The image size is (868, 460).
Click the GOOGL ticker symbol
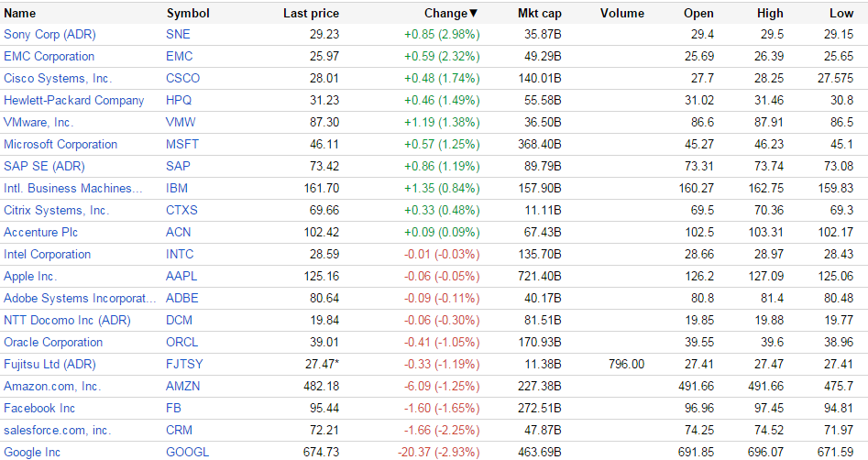[187, 452]
